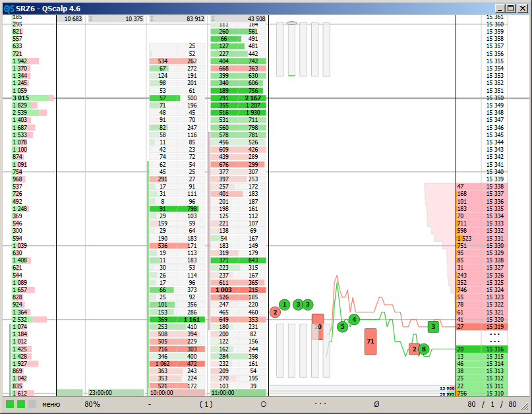Open the меню menu in status bar
The width and height of the screenshot is (532, 414).
(x=51, y=403)
